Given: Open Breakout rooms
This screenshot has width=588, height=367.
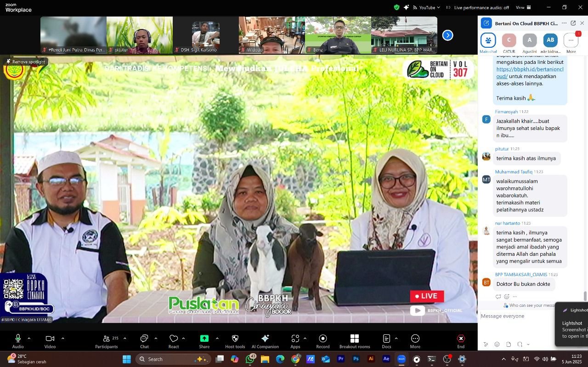Looking at the screenshot, I should pos(354,339).
